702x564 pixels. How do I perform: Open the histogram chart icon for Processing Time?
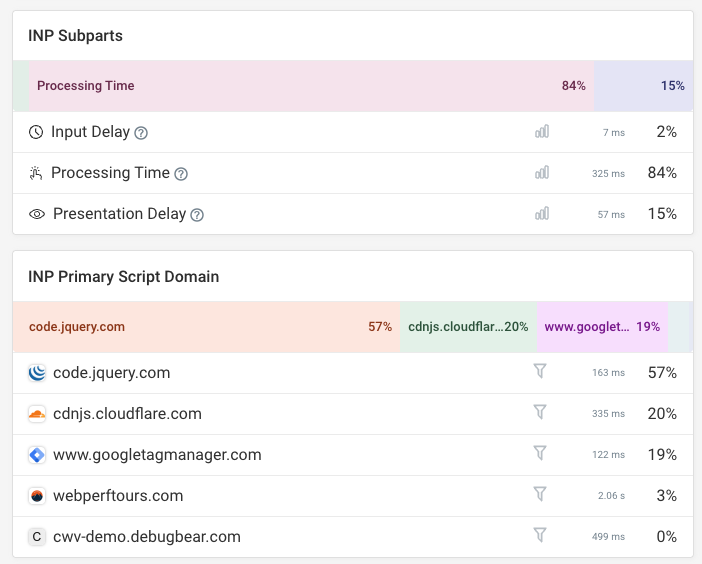[x=542, y=173]
